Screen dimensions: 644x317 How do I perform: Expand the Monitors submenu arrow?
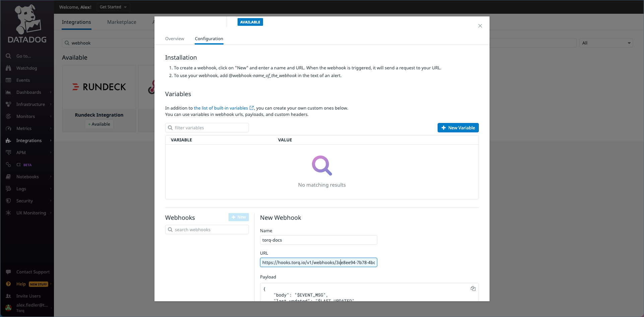51,116
